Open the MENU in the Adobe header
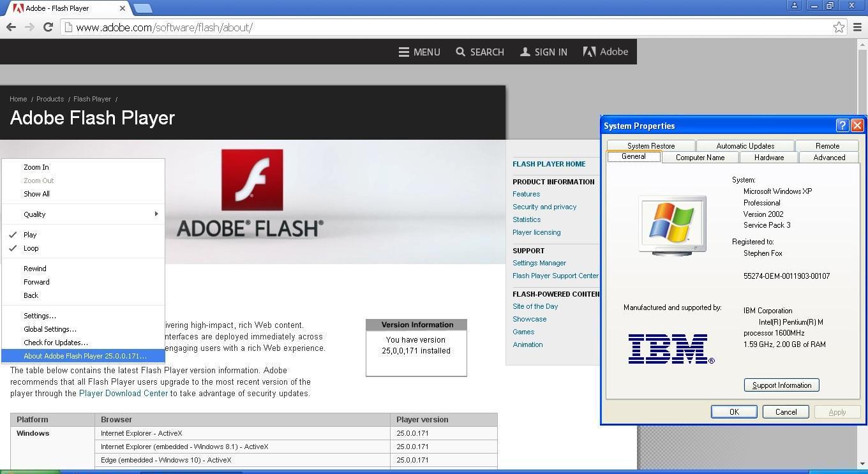The height and width of the screenshot is (474, 868). (x=419, y=52)
